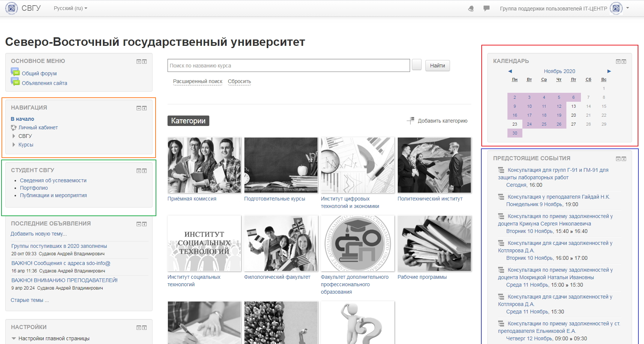Viewport: 644px width, 344px height.
Task: Collapse the Навигация block
Action: click(x=138, y=108)
